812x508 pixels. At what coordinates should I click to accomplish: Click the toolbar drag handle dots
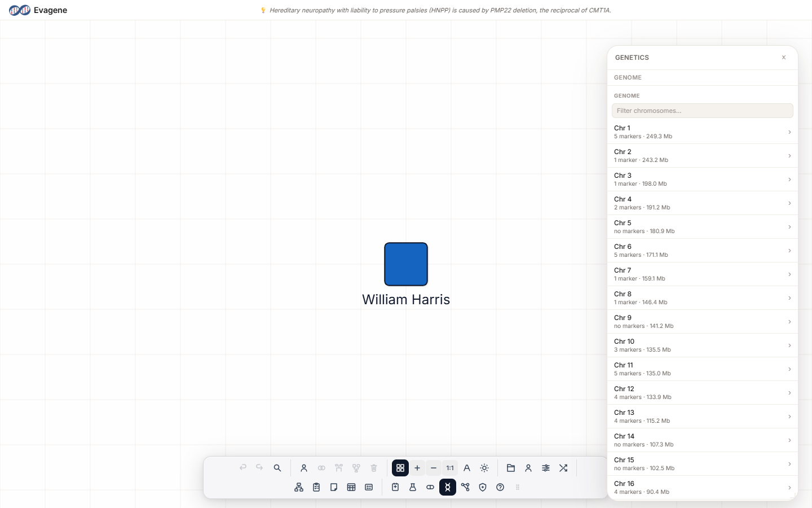coord(518,487)
